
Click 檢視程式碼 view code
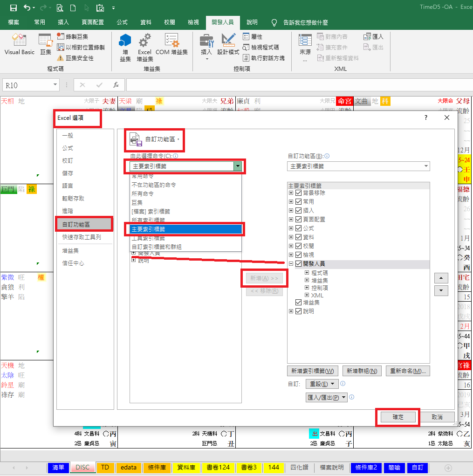click(261, 47)
